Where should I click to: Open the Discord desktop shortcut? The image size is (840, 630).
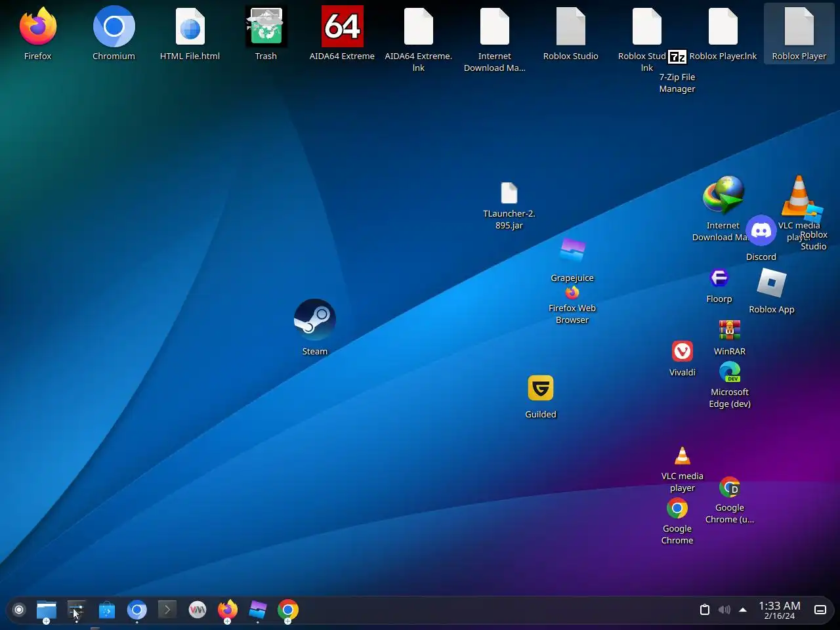[x=761, y=230]
